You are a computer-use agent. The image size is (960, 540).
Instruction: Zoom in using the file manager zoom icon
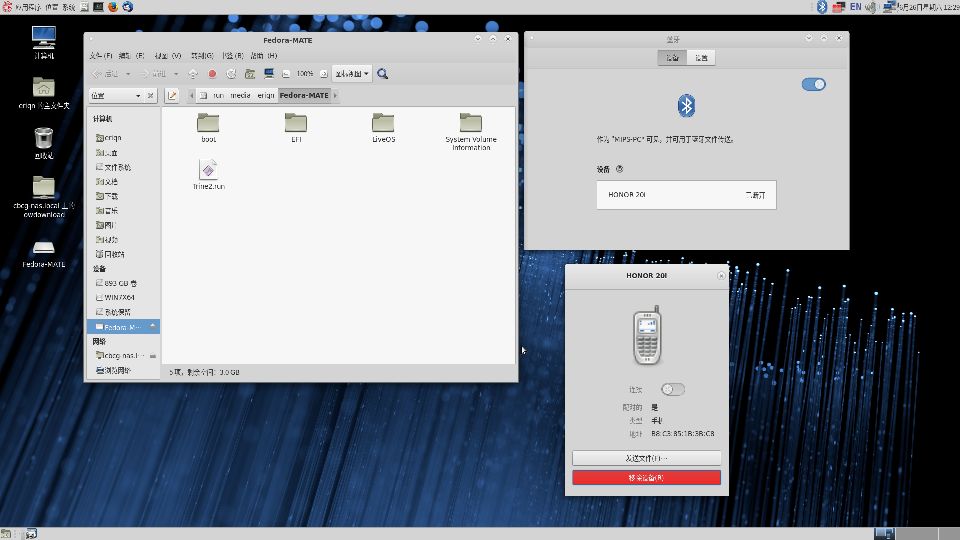click(x=324, y=73)
